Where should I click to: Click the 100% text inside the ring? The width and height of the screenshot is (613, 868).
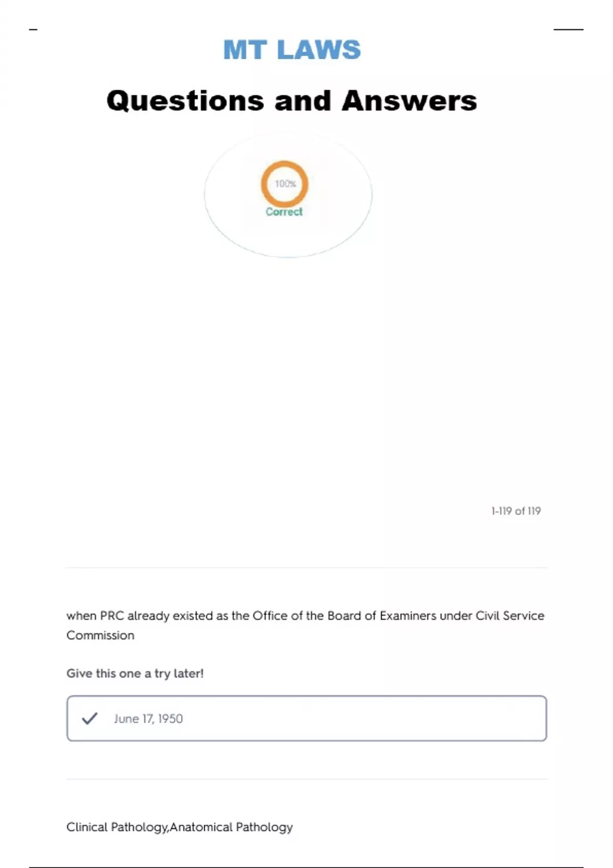point(285,184)
